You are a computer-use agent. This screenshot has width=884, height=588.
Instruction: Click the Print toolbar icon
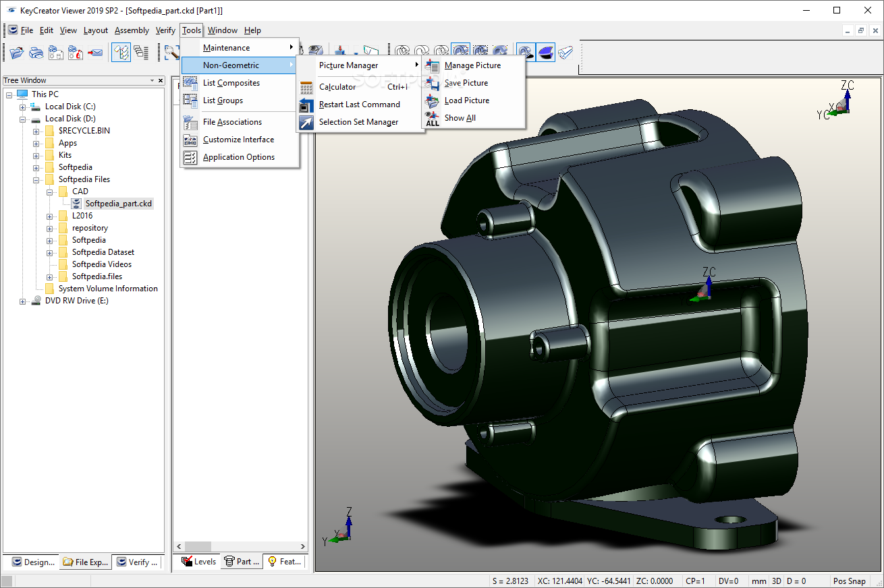(36, 52)
